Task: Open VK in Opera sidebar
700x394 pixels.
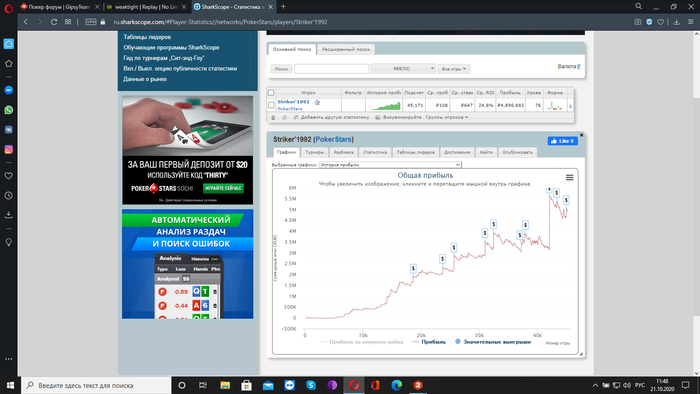Action: click(8, 129)
